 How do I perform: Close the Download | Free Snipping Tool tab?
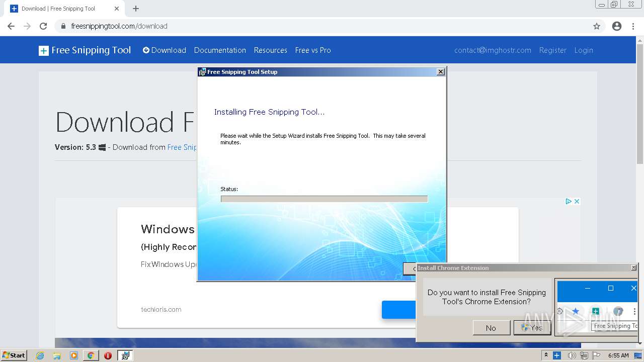point(117,9)
